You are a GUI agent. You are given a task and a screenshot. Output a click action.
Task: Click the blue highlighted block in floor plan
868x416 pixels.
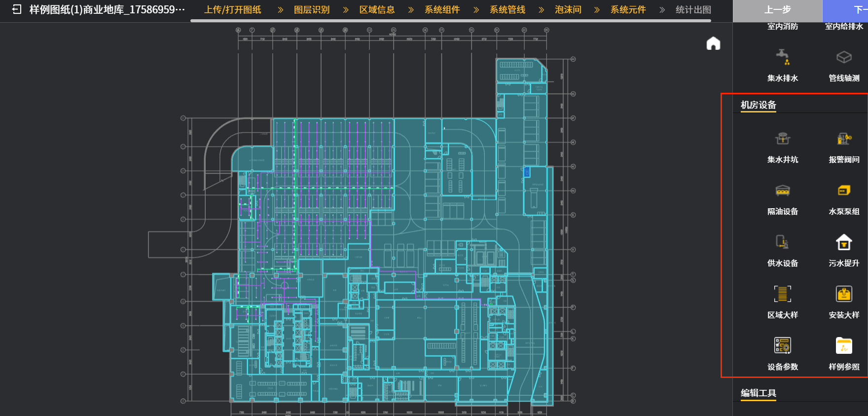pos(527,172)
